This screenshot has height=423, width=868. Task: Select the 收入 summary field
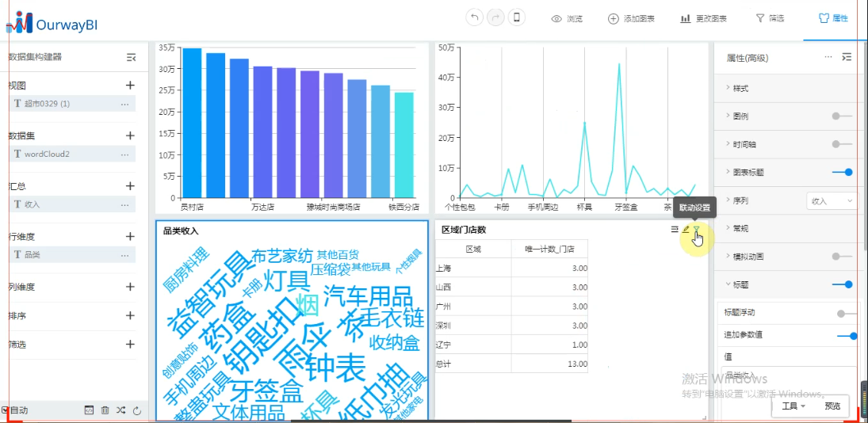click(72, 204)
